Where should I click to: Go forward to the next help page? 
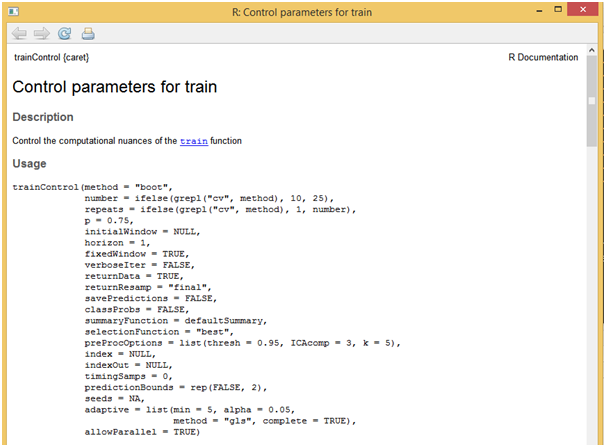pos(41,33)
